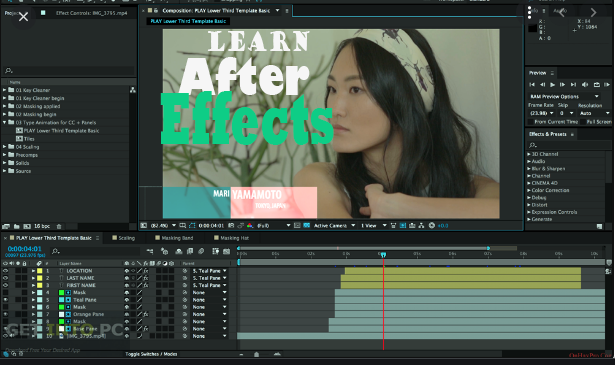Step back one frame in Preview

pos(542,85)
